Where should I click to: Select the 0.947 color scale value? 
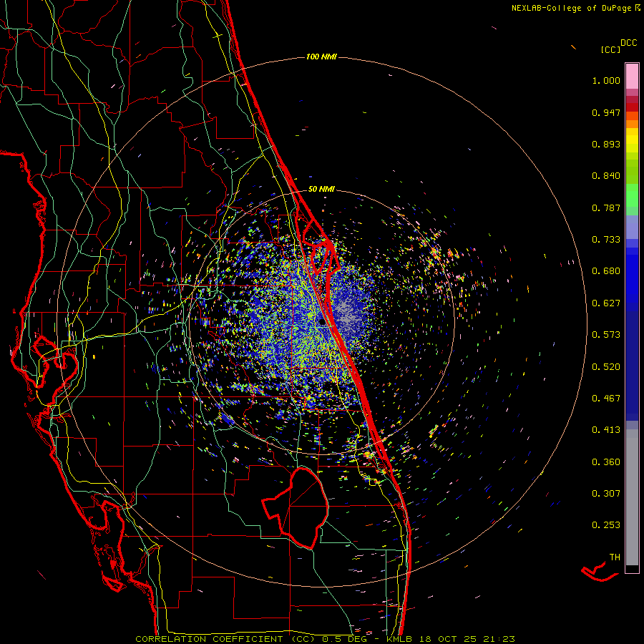click(606, 112)
